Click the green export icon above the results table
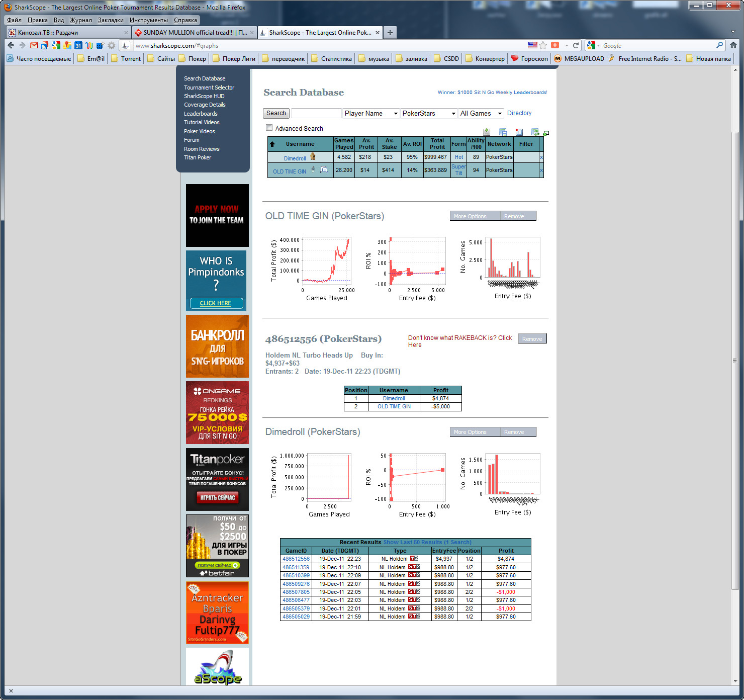This screenshot has height=700, width=744. 487,132
